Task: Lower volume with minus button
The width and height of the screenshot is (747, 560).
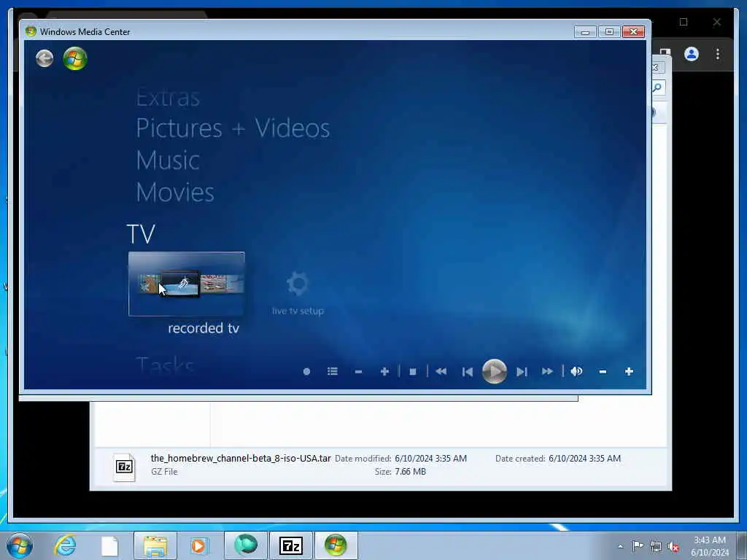Action: click(603, 371)
